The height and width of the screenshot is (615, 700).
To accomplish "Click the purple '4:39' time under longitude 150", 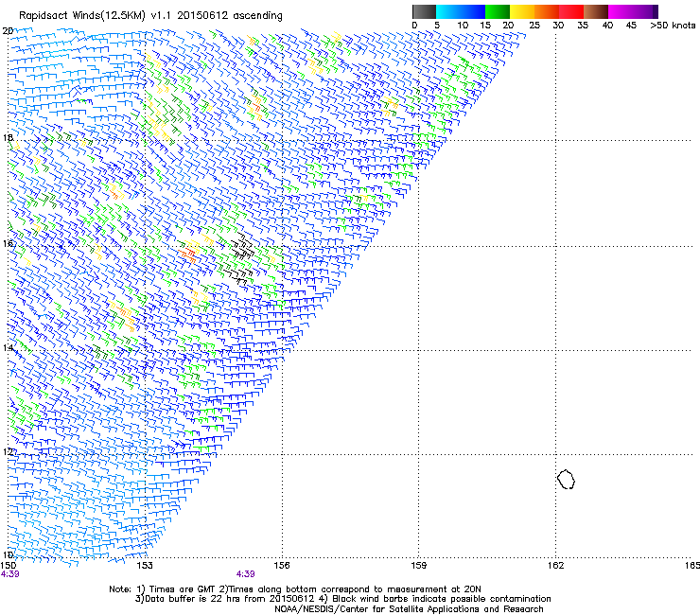I will coord(9,574).
